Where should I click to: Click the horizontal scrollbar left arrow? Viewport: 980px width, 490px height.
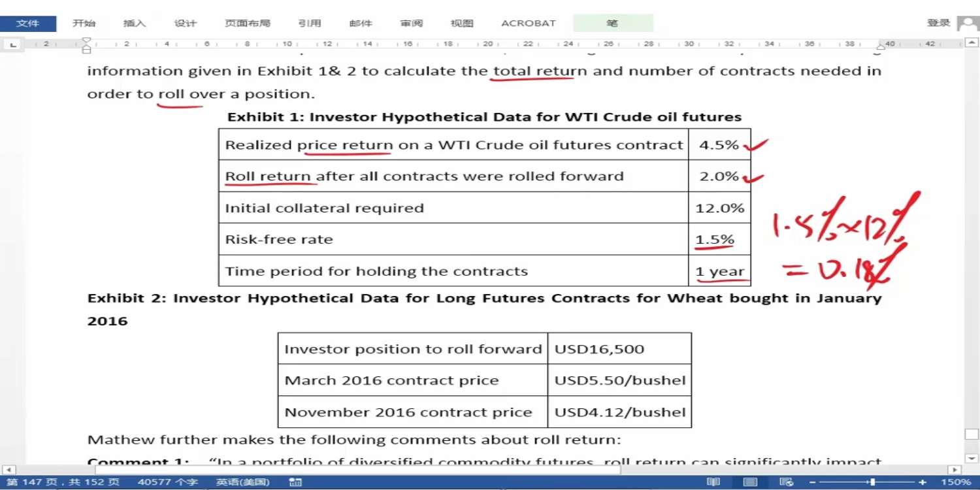pyautogui.click(x=8, y=470)
